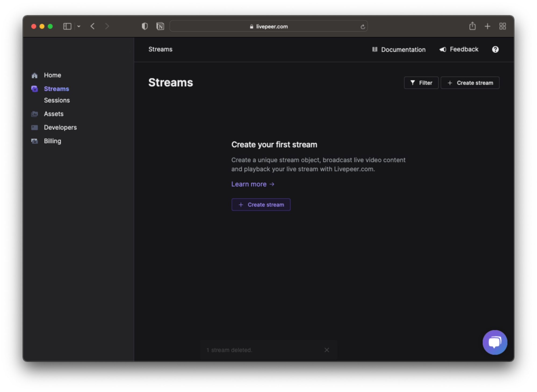Open Sessions under Streams

[x=57, y=100]
